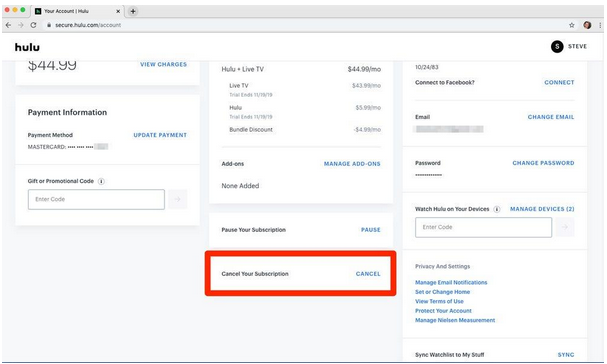Open Chrome profile avatar picture

click(x=587, y=25)
